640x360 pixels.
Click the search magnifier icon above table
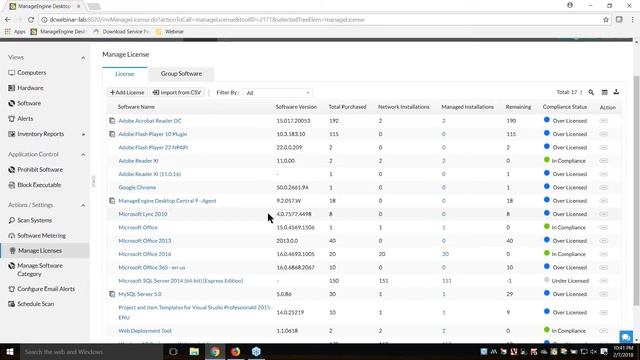(x=591, y=93)
